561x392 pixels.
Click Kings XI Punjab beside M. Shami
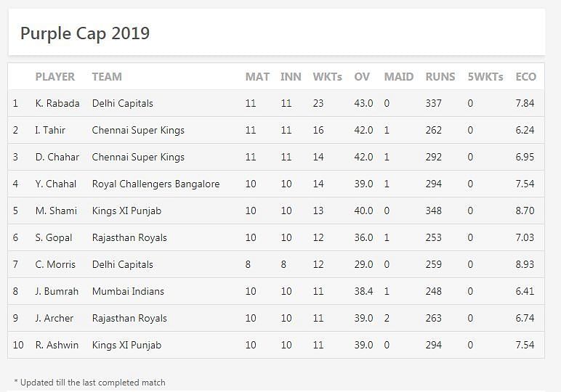pyautogui.click(x=126, y=211)
